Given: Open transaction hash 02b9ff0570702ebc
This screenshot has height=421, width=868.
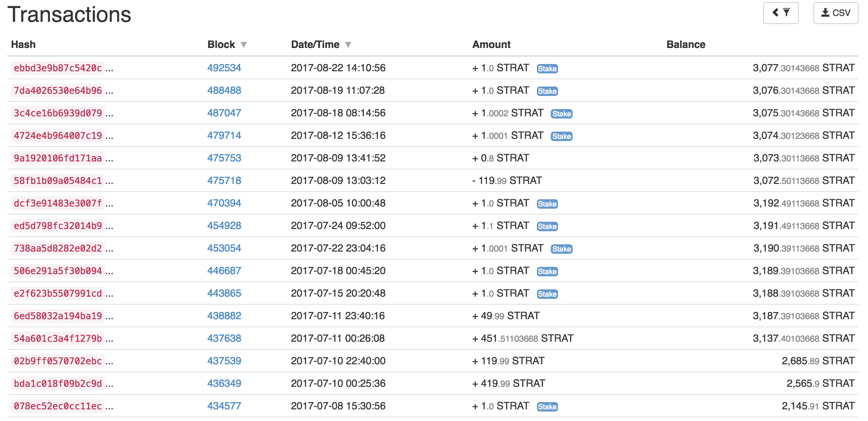Looking at the screenshot, I should [x=58, y=361].
